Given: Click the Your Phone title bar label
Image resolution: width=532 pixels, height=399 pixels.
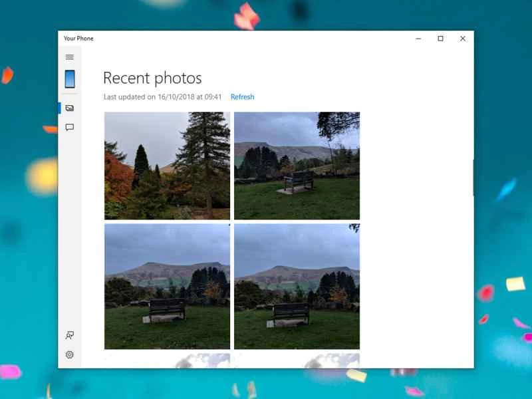Looking at the screenshot, I should tap(78, 39).
